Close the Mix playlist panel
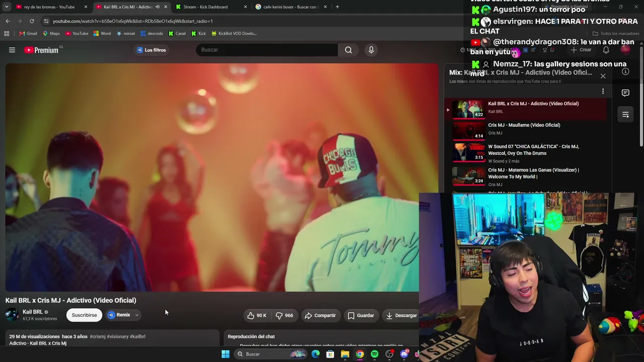644x362 pixels. (x=603, y=76)
